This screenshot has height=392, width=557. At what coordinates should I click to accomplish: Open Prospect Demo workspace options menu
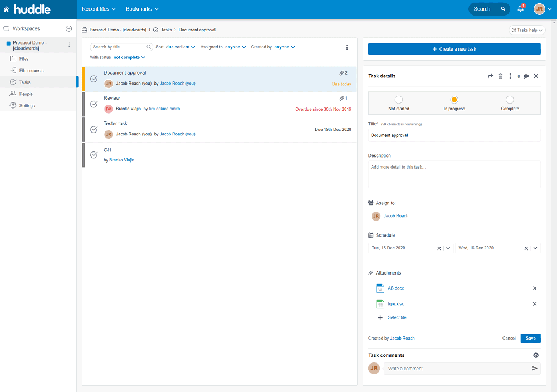coord(69,45)
